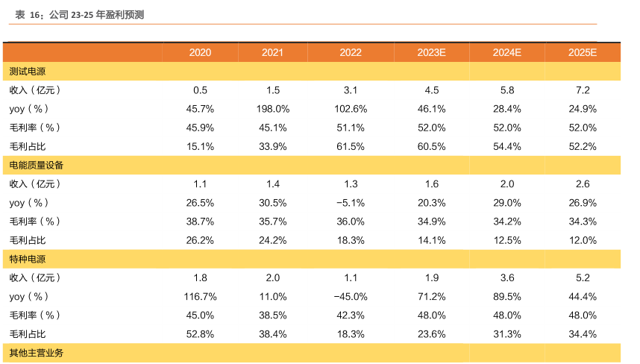
Task: Click the 2024E column header
Action: [x=507, y=52]
